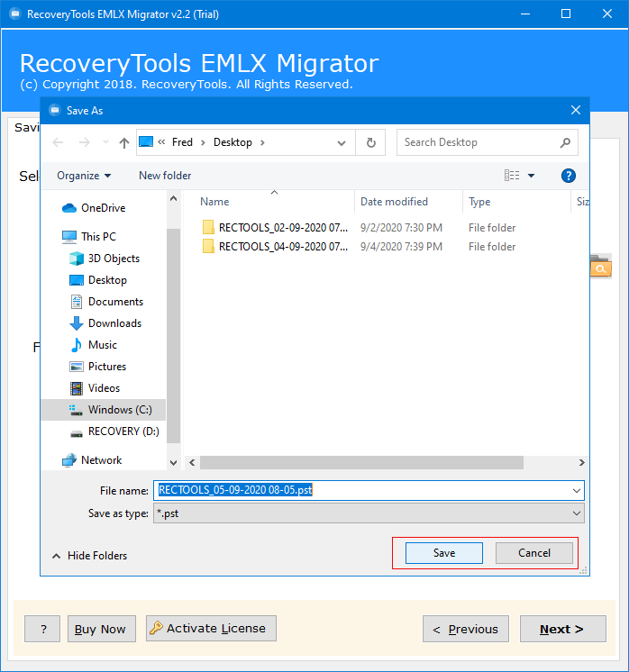
Task: Click the Back arrow in Save As dialog
Action: click(58, 142)
